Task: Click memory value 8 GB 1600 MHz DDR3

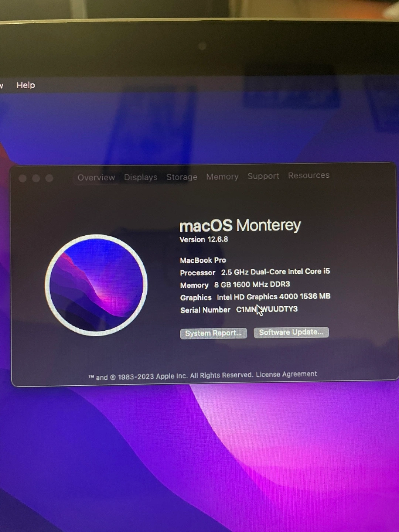Action: coord(252,284)
